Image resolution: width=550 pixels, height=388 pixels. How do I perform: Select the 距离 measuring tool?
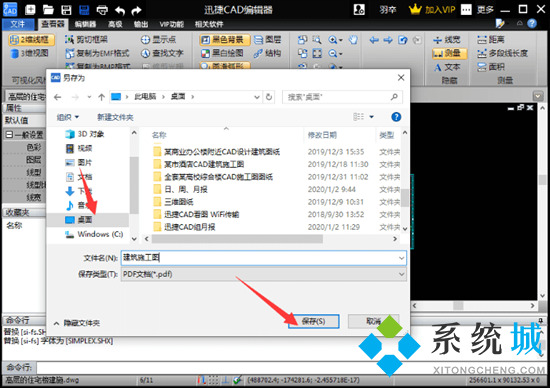[491, 40]
